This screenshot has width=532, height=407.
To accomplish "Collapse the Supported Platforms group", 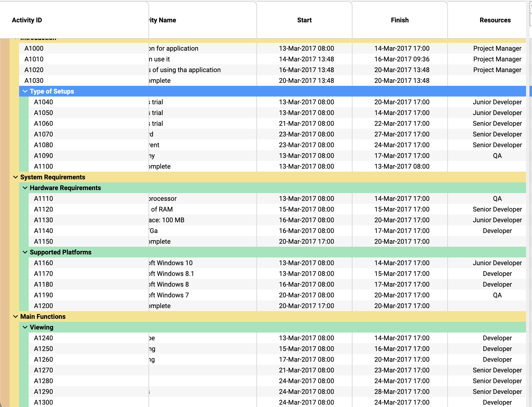I will [25, 252].
